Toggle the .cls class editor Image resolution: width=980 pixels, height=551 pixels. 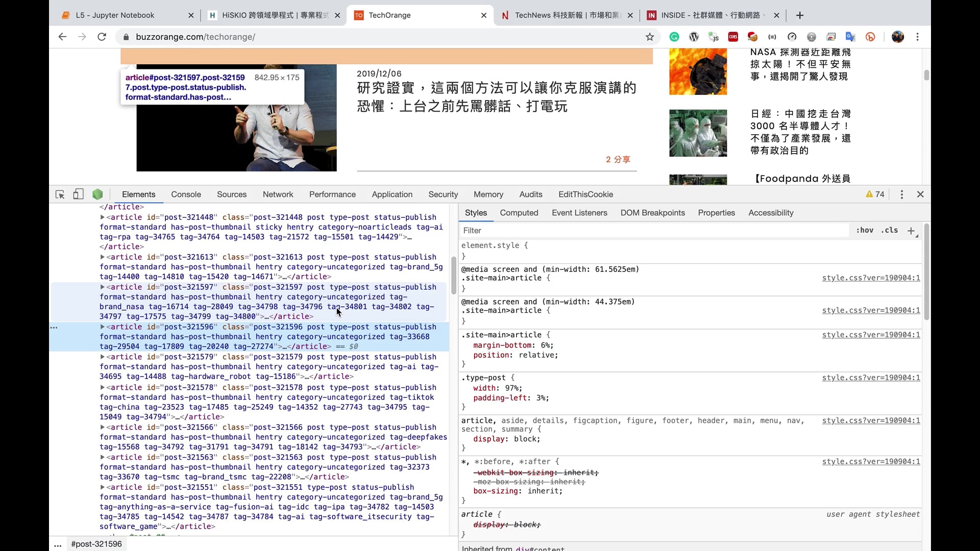(x=889, y=231)
